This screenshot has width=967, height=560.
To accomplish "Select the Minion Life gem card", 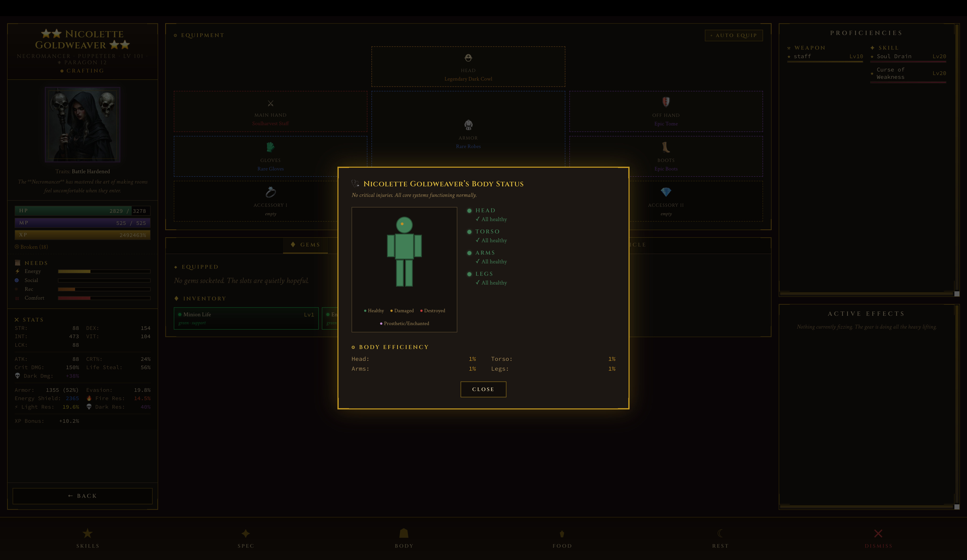I will [x=246, y=318].
